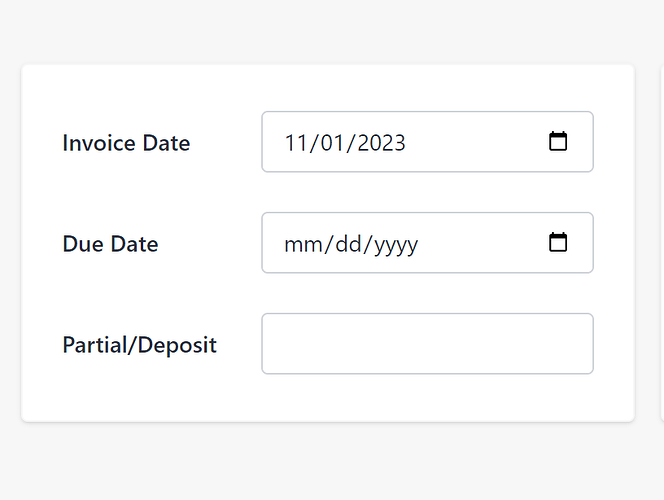Select the month segment "11" in Invoice Date
The image size is (664, 500).
click(296, 143)
